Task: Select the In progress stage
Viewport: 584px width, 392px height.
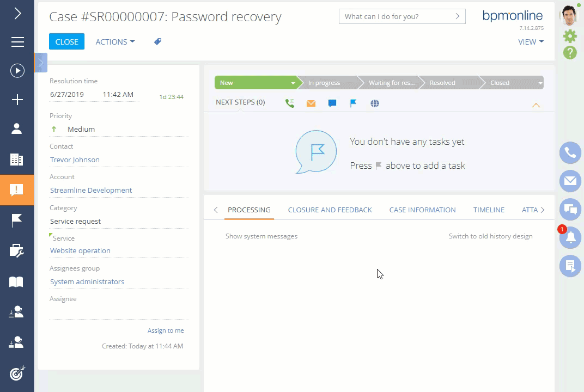Action: [324, 83]
